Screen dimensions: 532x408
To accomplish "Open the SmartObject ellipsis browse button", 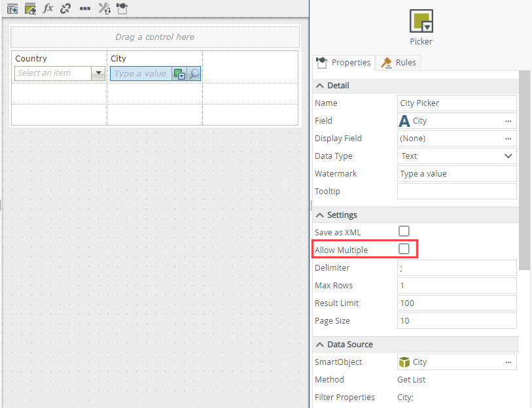I will [x=508, y=362].
